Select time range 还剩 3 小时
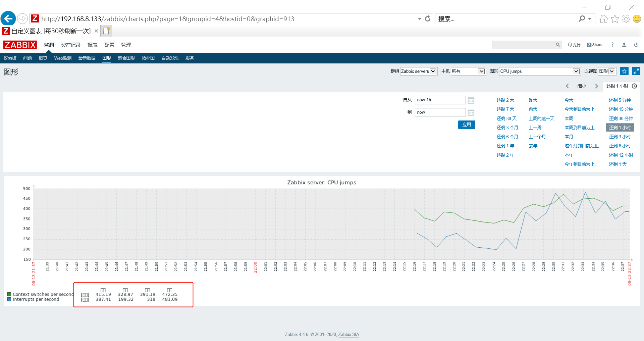 620,137
